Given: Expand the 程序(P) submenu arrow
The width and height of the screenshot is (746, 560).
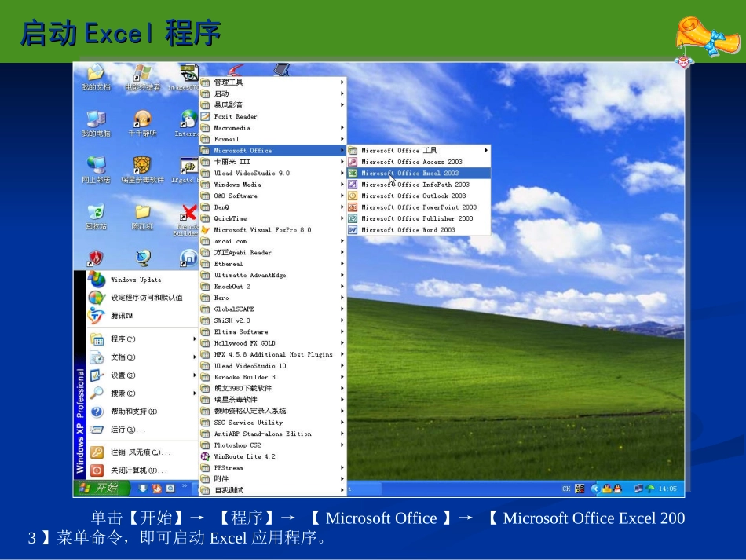Looking at the screenshot, I should click(194, 339).
